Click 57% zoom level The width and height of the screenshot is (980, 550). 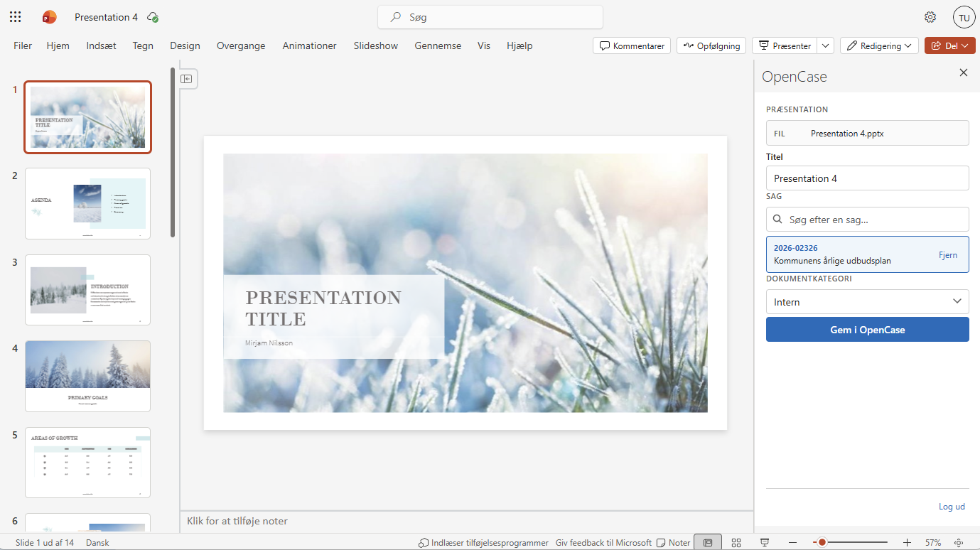[933, 542]
